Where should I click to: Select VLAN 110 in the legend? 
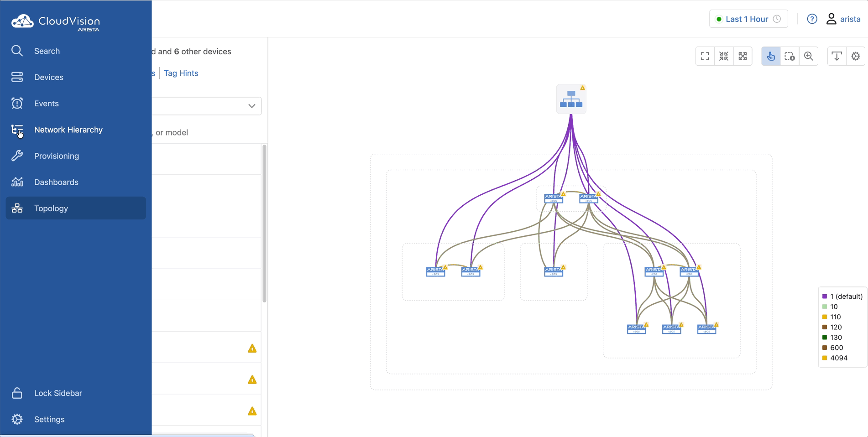click(831, 317)
